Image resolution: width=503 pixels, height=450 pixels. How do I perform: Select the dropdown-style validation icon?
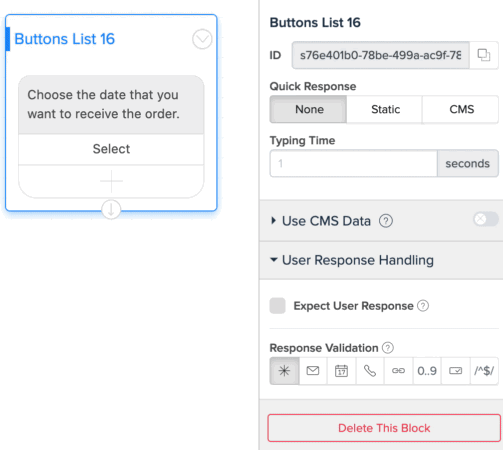(x=456, y=371)
